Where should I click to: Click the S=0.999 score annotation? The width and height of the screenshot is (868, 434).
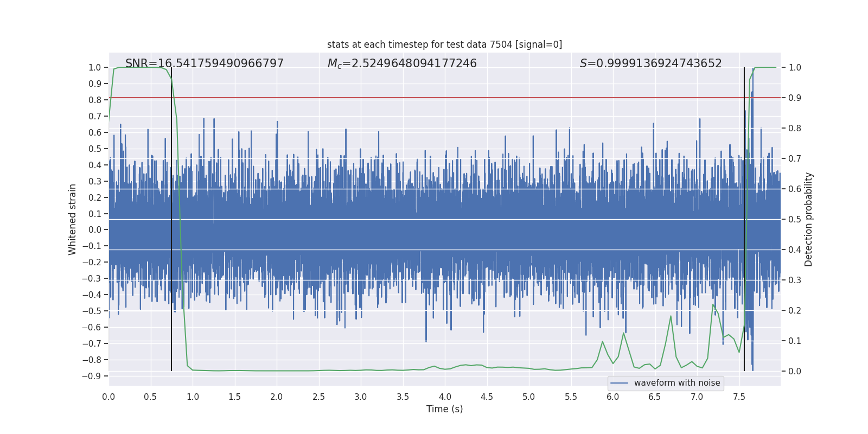point(650,63)
